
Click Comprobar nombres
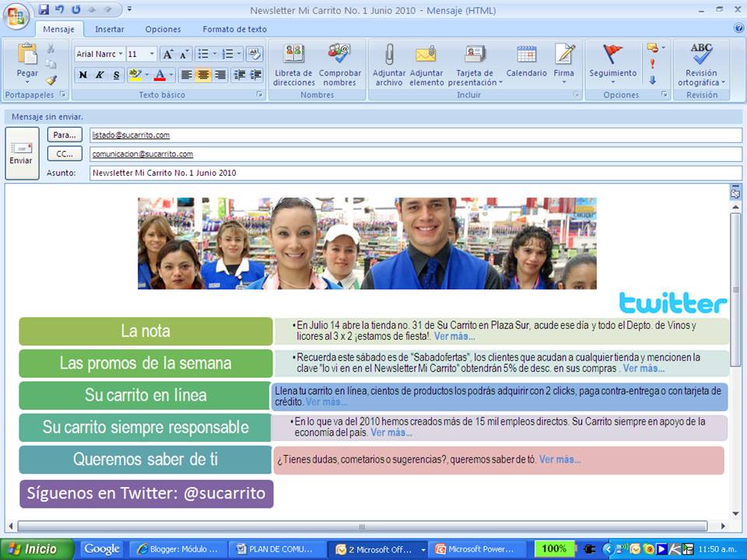[x=340, y=65]
